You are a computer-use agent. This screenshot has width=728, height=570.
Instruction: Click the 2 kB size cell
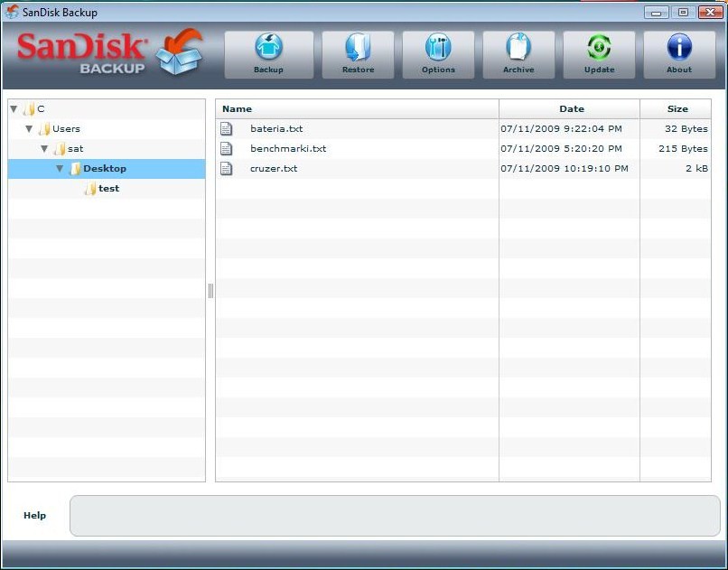(697, 169)
